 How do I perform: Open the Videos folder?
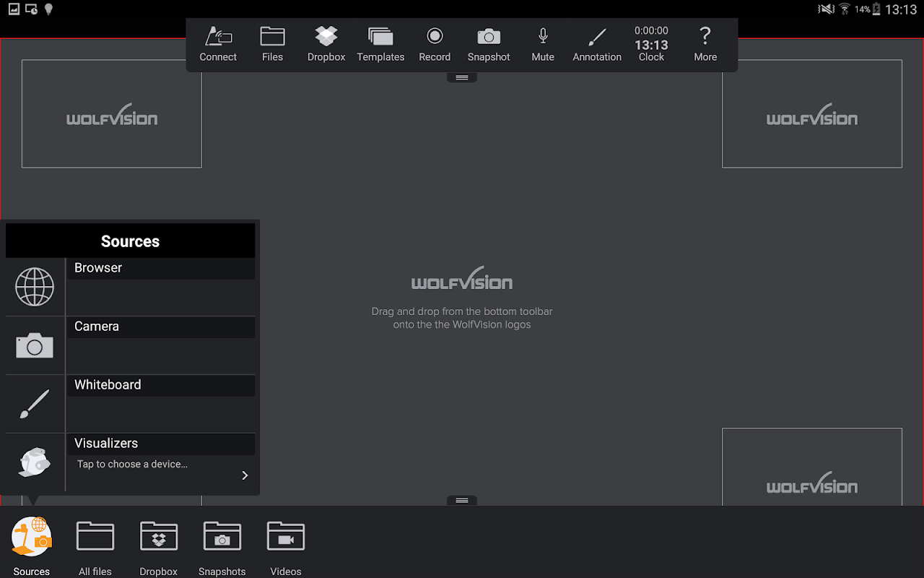pyautogui.click(x=286, y=548)
